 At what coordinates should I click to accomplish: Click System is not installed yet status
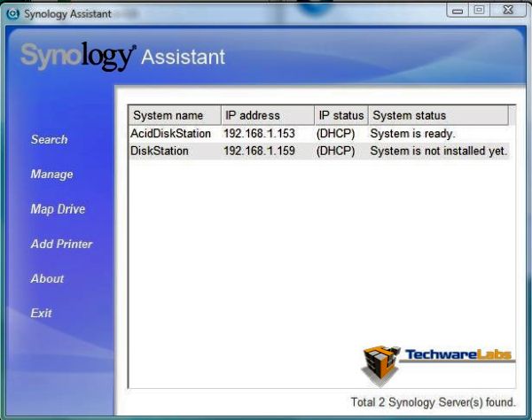tap(439, 151)
